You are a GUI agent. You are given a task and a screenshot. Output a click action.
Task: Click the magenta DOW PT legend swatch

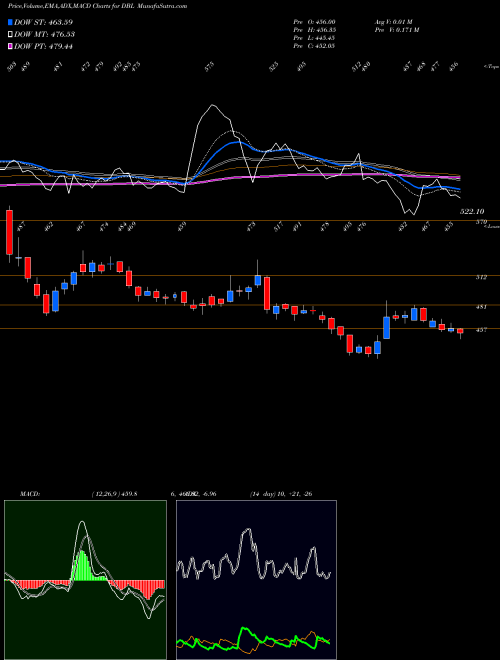(x=10, y=46)
